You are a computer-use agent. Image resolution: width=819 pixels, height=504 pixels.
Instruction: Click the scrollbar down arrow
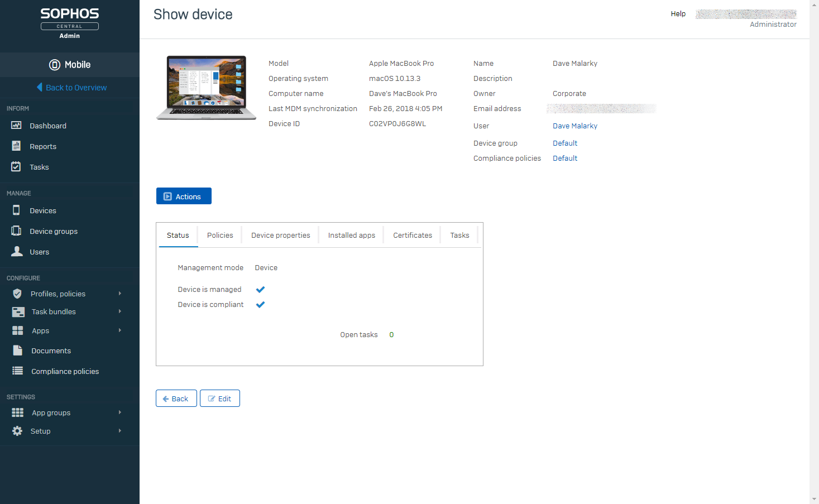pos(814,499)
